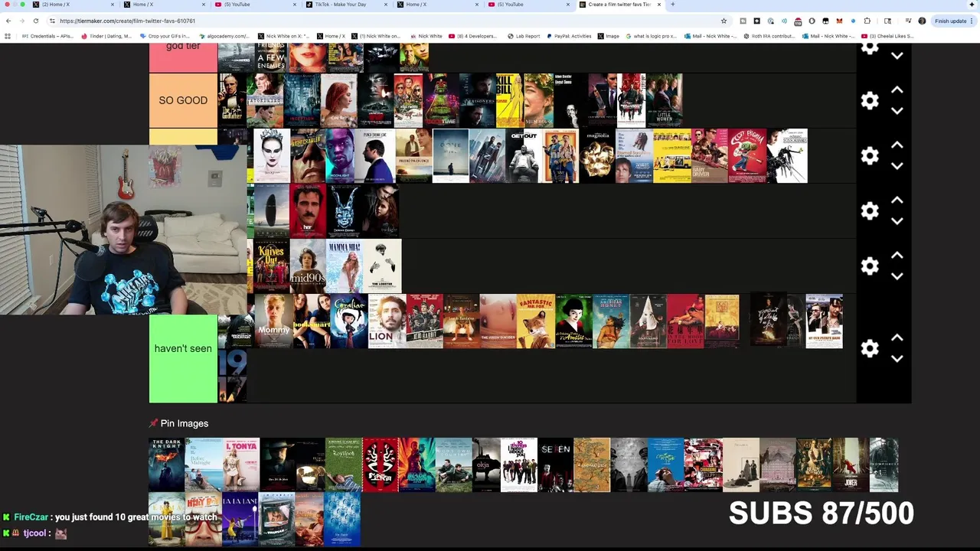Open settings gear for SO GOOD tier
This screenshot has height=551, width=980.
point(870,100)
